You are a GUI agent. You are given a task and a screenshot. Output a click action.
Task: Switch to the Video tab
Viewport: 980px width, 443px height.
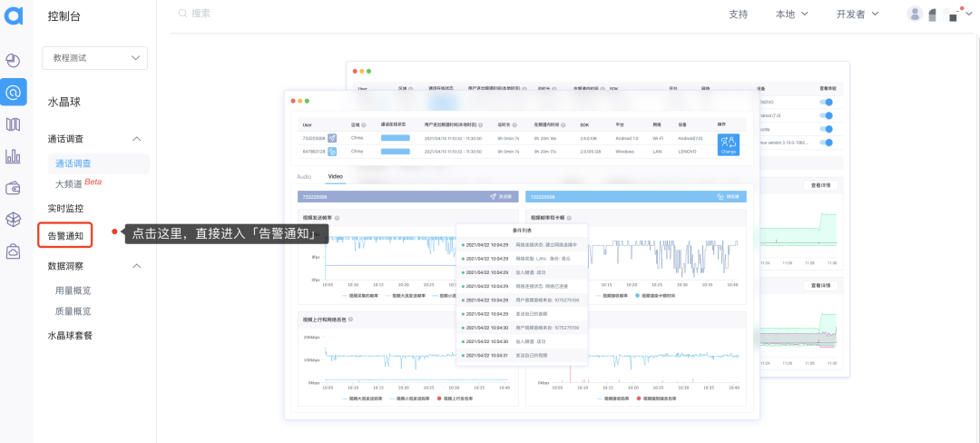point(335,177)
